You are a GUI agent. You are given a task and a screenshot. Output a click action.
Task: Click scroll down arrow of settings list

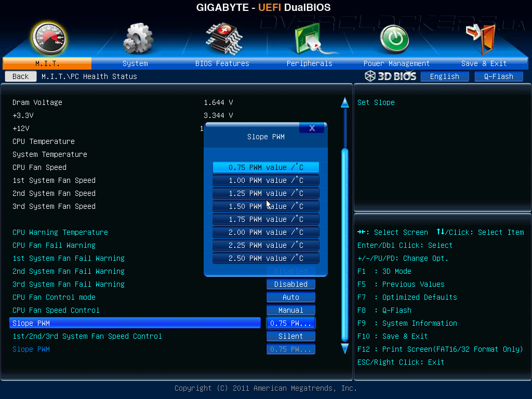tap(345, 349)
